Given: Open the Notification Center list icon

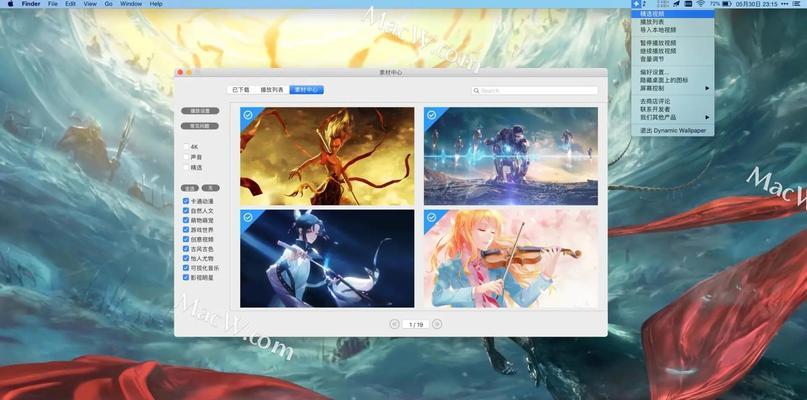Looking at the screenshot, I should coord(796,4).
